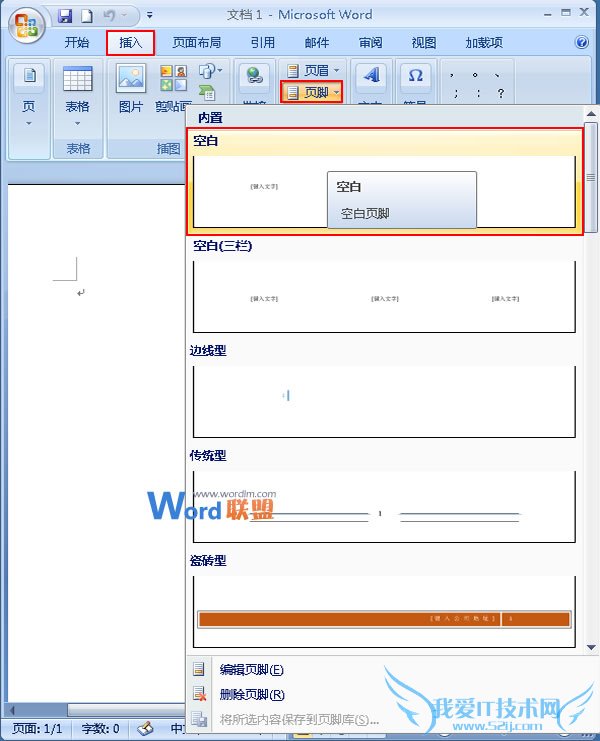Click the proofing check status bar icon
This screenshot has height=741, width=600.
click(x=145, y=728)
